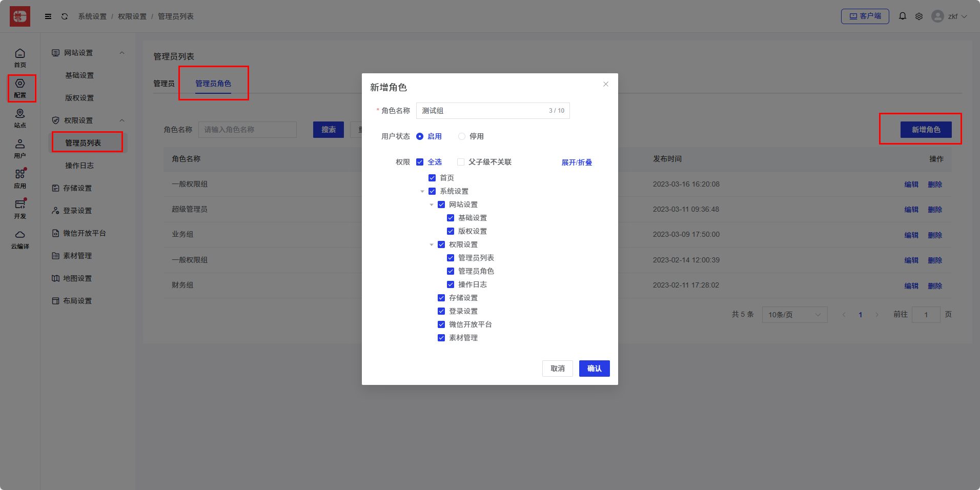
Task: Switch to the 管理员 tab
Action: click(x=164, y=84)
